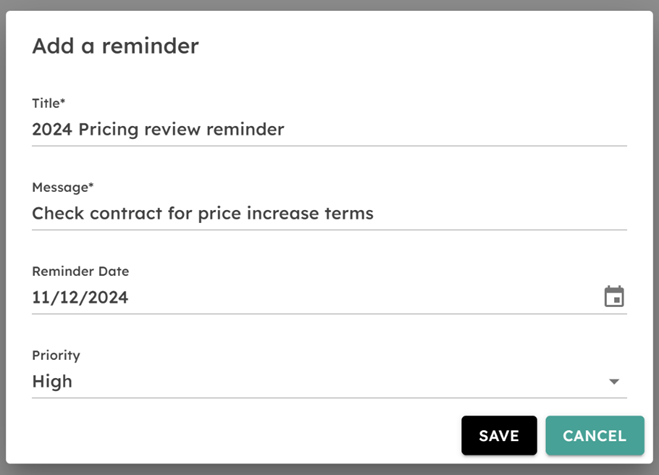Screen dimensions: 659x475
Task: Expand the Priority dropdown arrow
Action: click(614, 381)
